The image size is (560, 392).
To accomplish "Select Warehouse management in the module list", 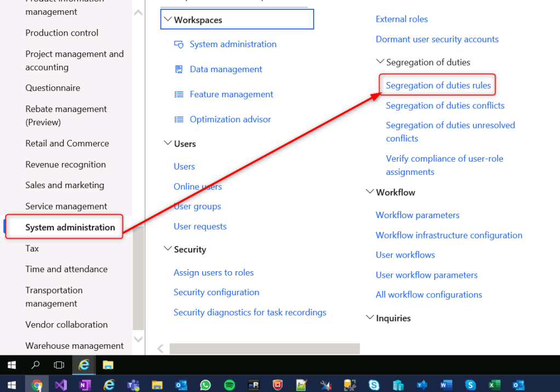I will 74,346.
